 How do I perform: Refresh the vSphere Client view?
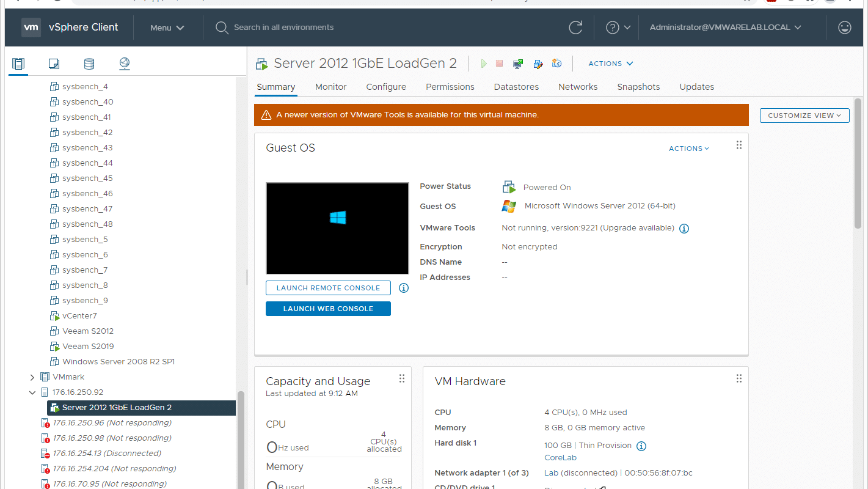575,28
